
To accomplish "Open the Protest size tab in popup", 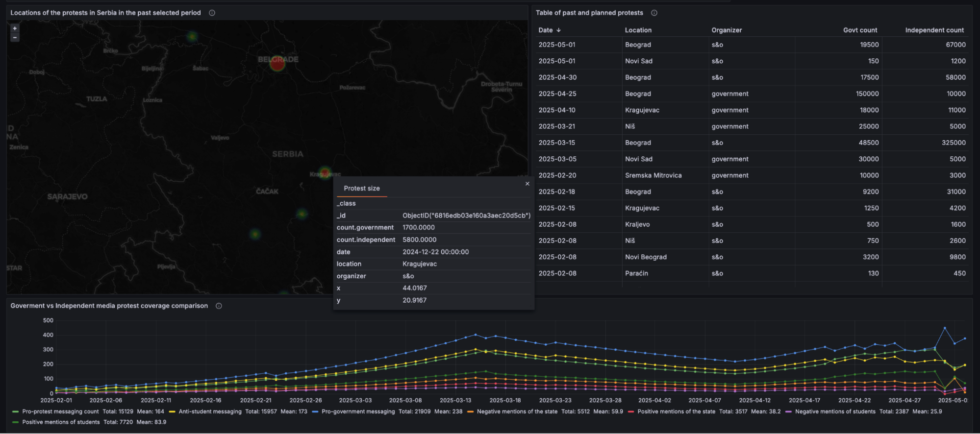I will (362, 189).
